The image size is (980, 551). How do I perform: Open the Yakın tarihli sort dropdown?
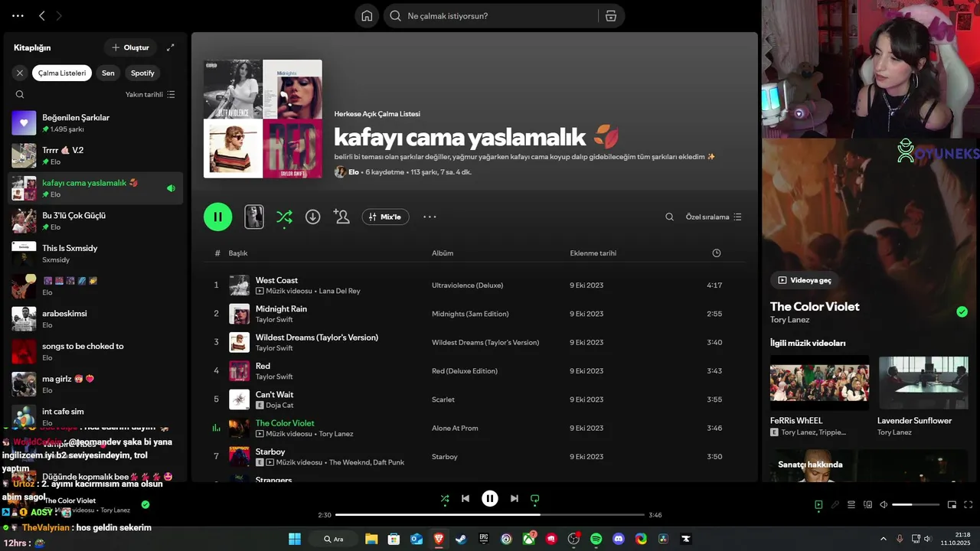150,94
